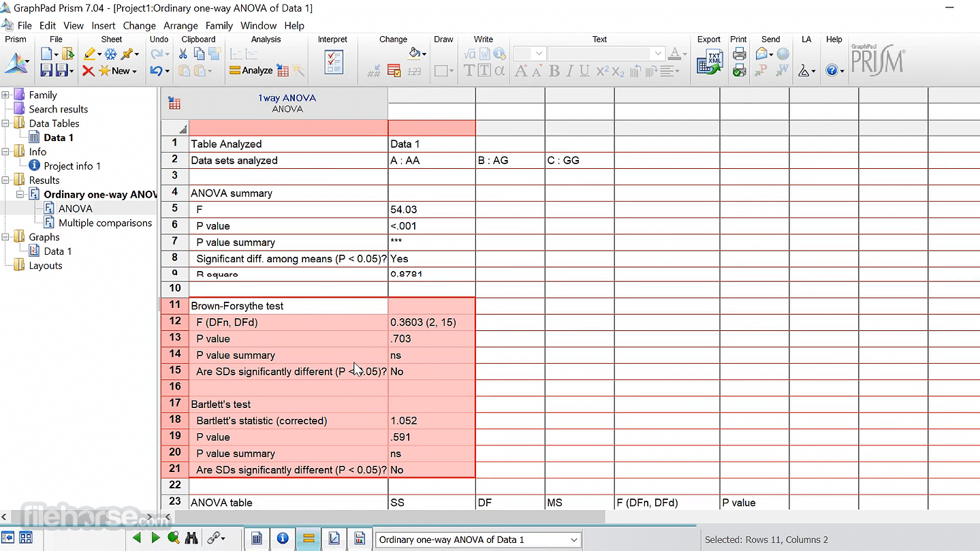Collapse the Info folder
Image resolution: width=980 pixels, height=551 pixels.
click(5, 152)
